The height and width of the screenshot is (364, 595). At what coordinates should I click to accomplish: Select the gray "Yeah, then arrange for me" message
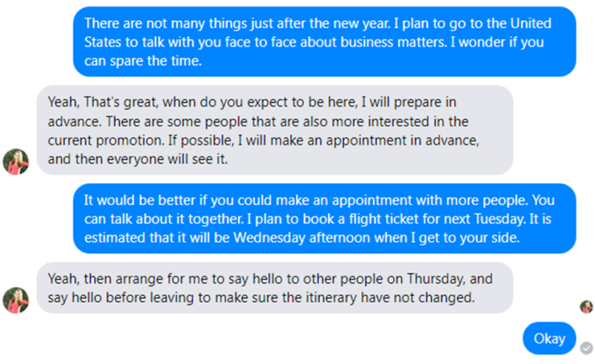pyautogui.click(x=274, y=288)
